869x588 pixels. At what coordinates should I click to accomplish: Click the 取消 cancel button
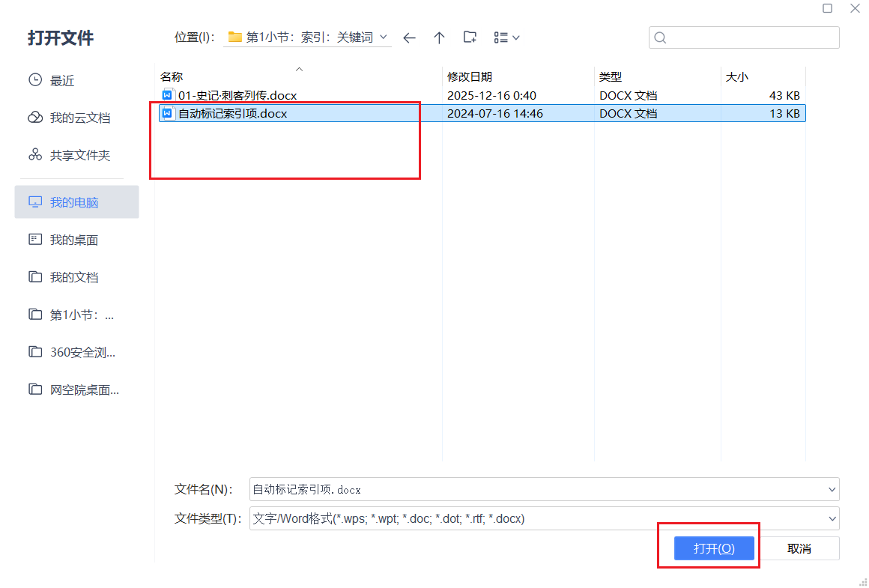click(x=799, y=548)
